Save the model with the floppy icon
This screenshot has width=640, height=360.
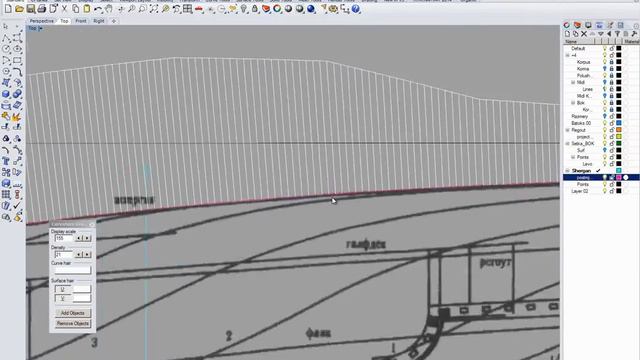[31, 9]
